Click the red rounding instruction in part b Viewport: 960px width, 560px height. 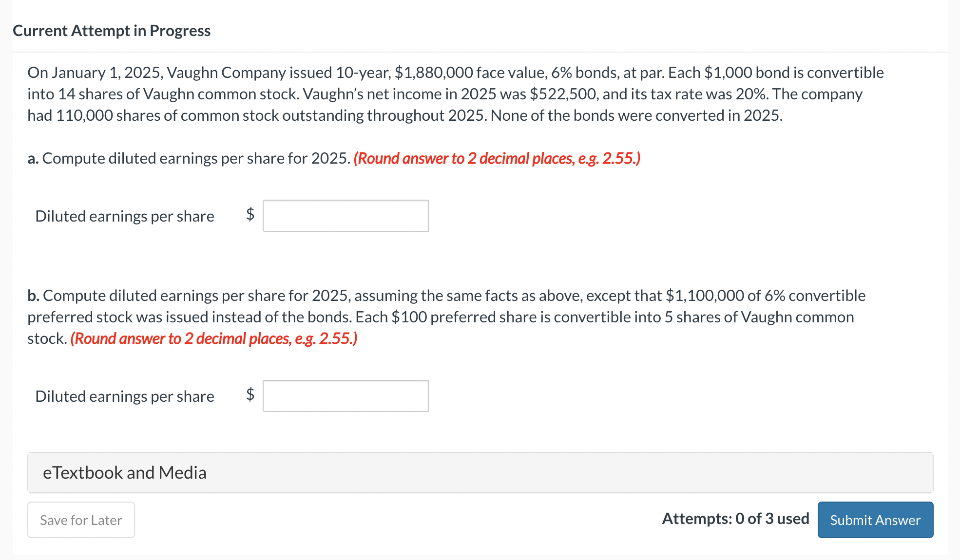214,338
